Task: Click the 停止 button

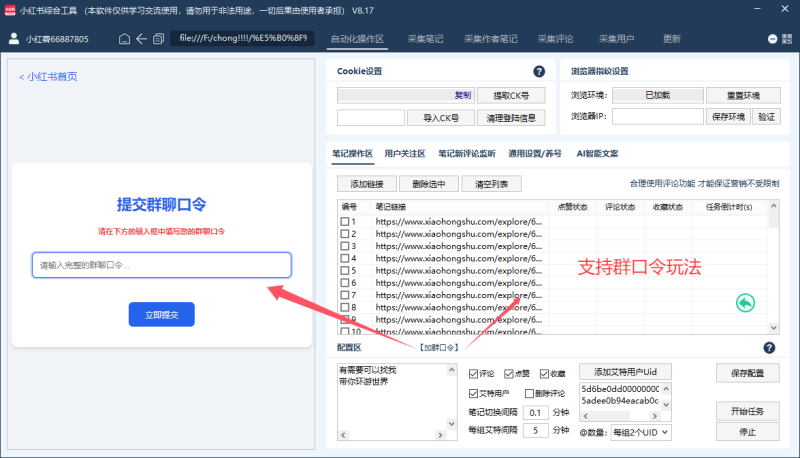Action: click(x=747, y=431)
